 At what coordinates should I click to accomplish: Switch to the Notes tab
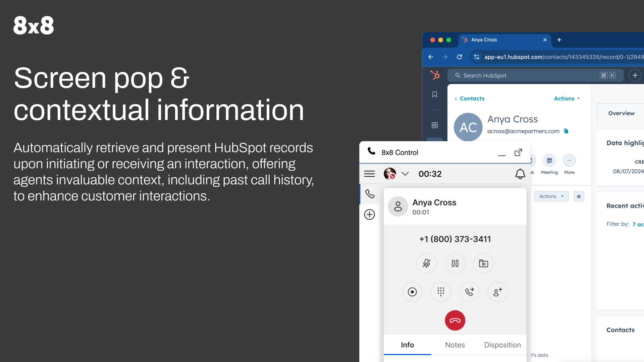[455, 345]
